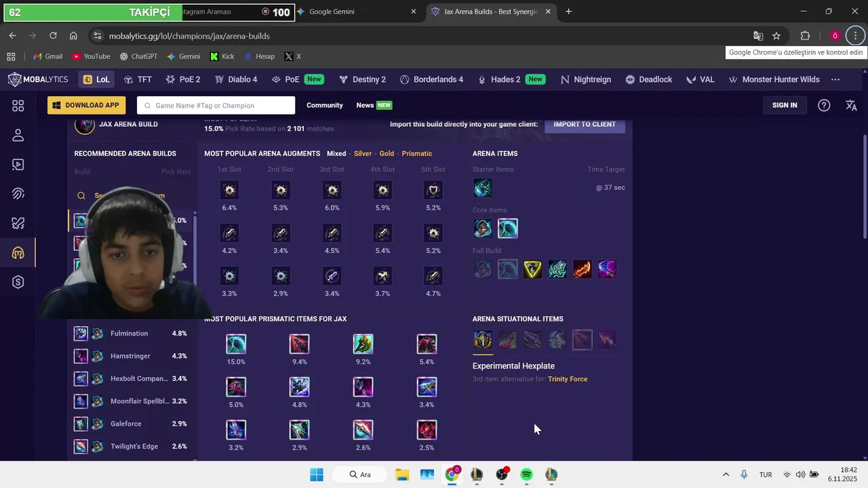This screenshot has width=868, height=488.
Task: Open the Mobalytics logo home link
Action: click(x=38, y=79)
